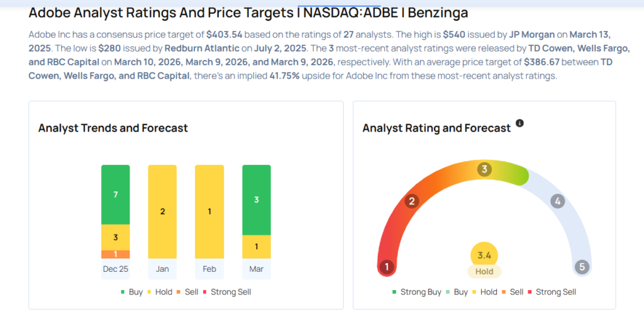Click the Jan Hold bar showing 2
The width and height of the screenshot is (644, 314).
(162, 211)
